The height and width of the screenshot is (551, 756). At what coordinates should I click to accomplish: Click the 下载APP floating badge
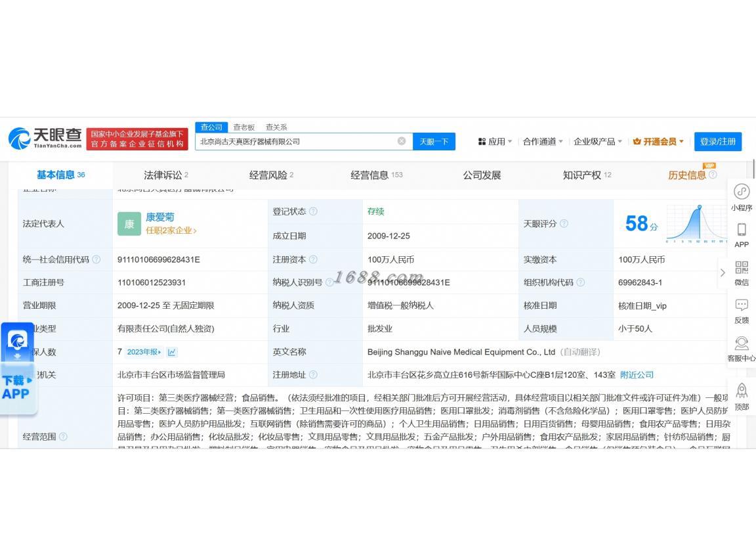18,368
